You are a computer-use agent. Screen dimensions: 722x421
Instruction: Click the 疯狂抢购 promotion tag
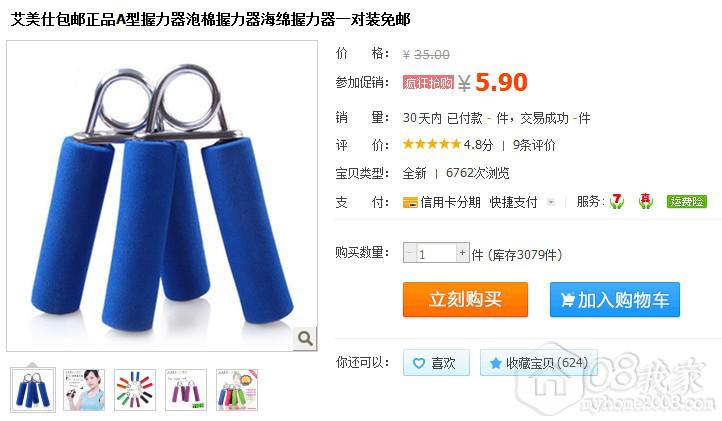tap(428, 83)
